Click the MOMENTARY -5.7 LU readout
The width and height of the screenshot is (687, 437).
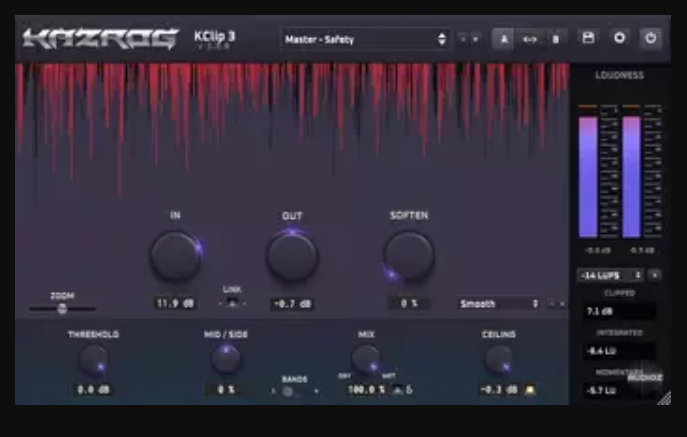619,391
